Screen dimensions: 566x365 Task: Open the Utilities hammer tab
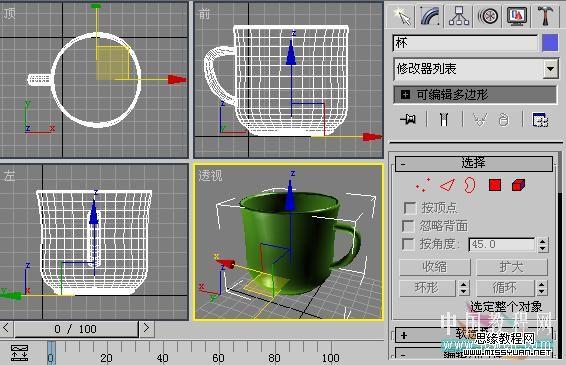click(x=545, y=16)
